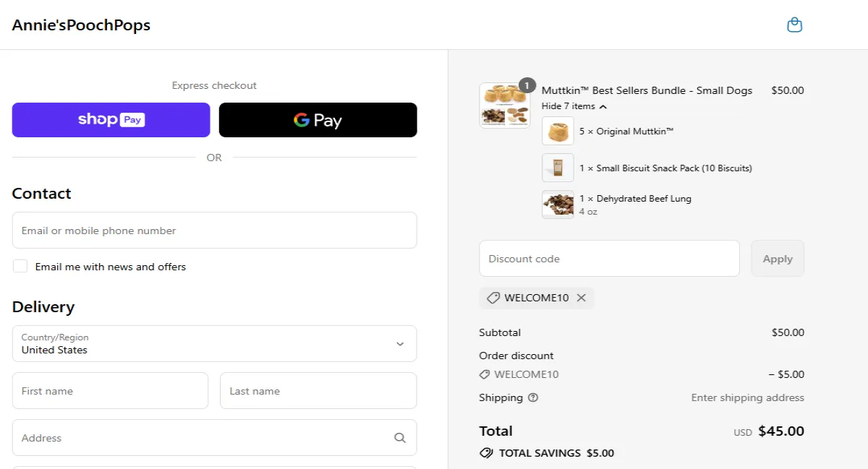
Task: Open the shopping bag cart icon
Action: tap(794, 25)
